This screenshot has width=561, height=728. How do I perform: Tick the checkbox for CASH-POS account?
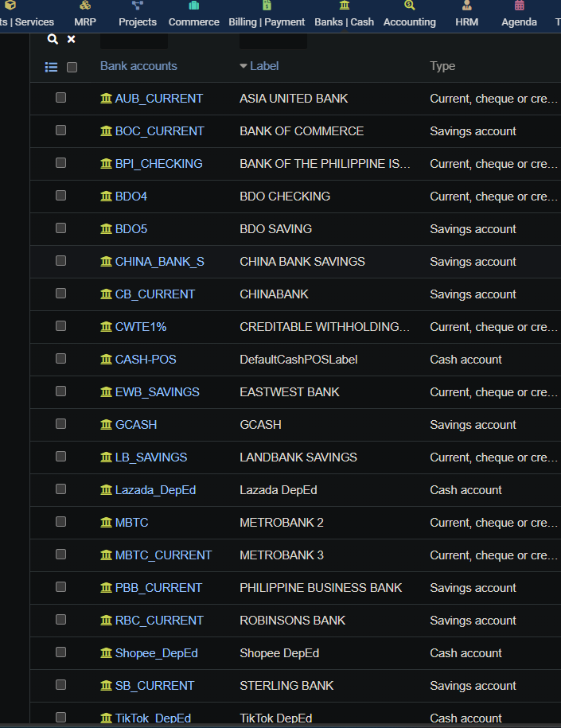pyautogui.click(x=60, y=358)
